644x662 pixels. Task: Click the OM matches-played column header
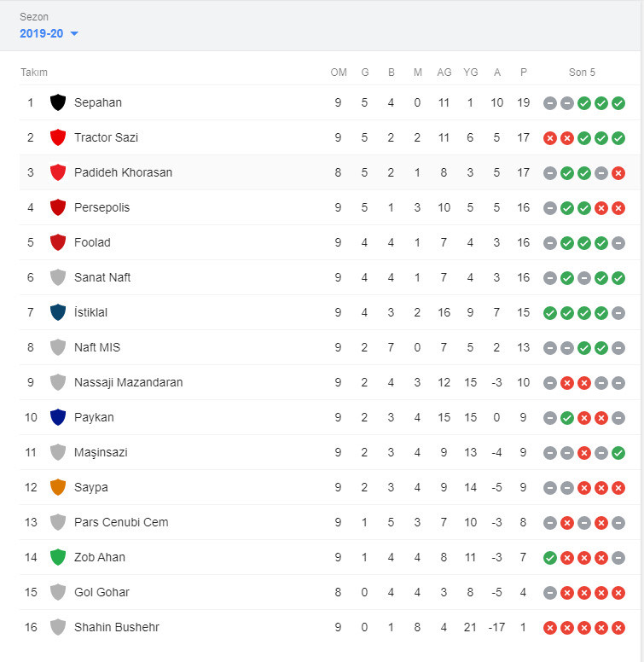click(x=339, y=73)
